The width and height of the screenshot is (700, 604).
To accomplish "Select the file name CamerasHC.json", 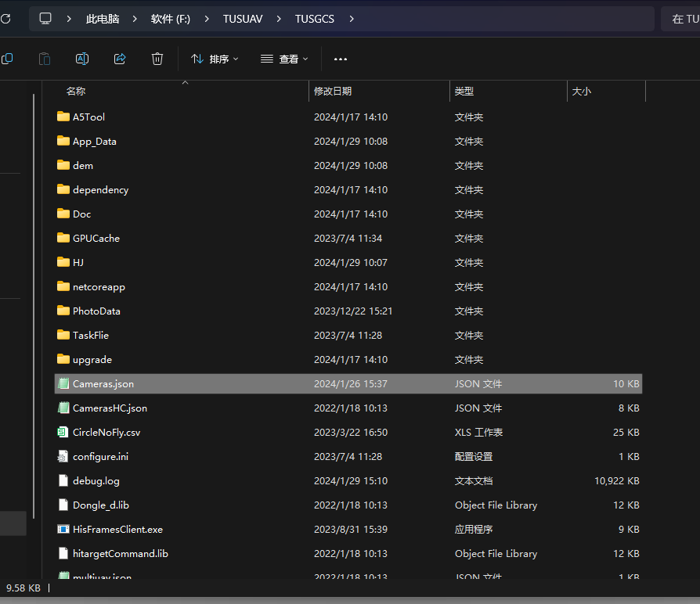I will pos(110,408).
